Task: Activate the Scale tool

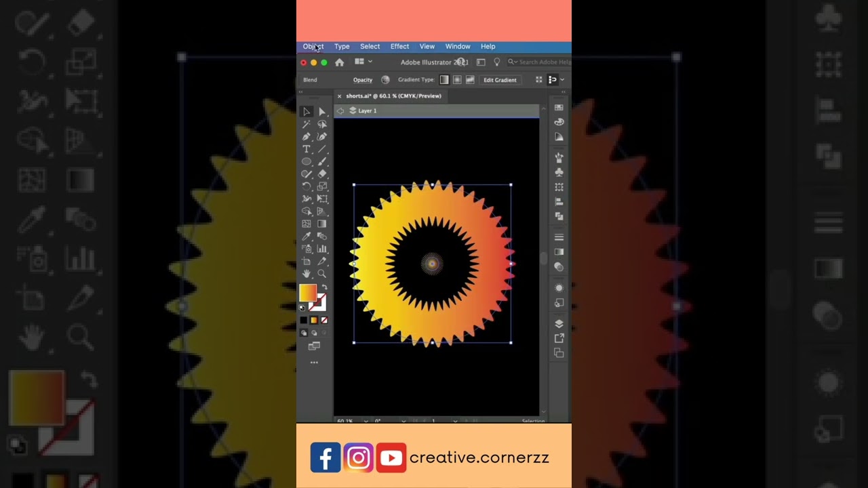Action: pos(322,186)
